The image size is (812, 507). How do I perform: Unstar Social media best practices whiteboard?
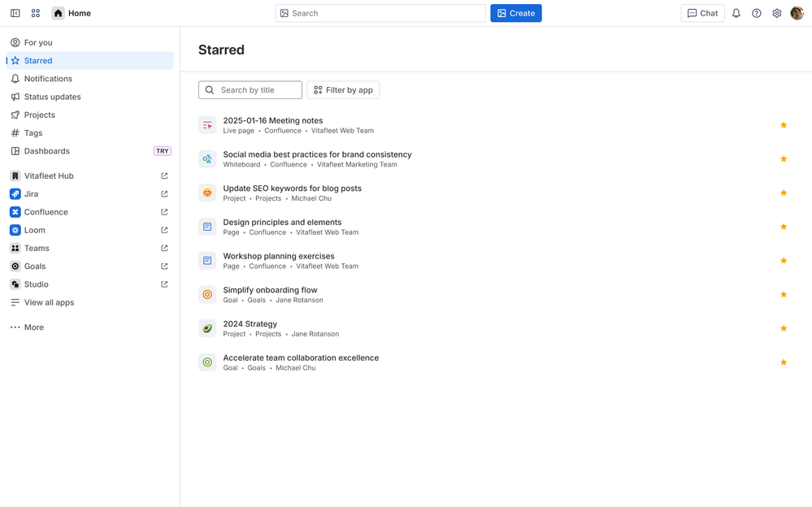pyautogui.click(x=784, y=159)
